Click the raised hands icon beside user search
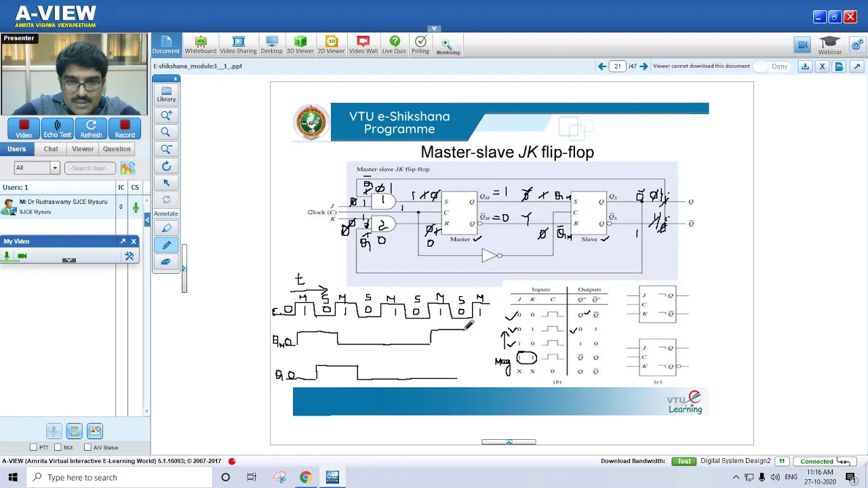This screenshot has width=868, height=488. point(127,168)
